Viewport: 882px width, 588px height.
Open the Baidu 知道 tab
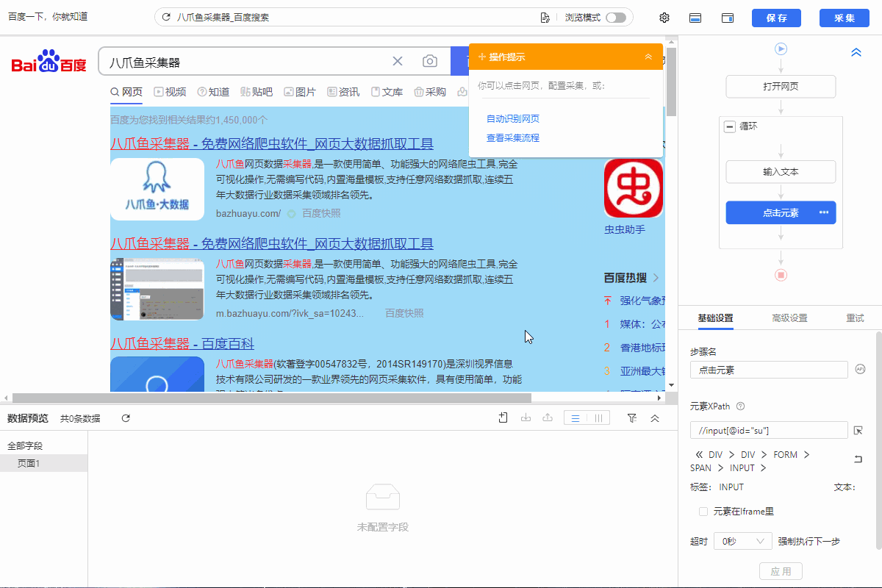pos(212,92)
